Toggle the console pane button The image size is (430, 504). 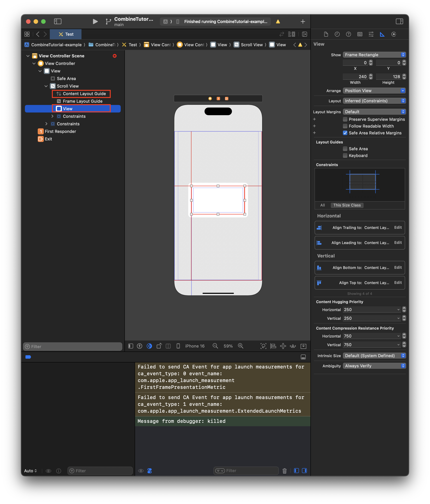point(304,471)
